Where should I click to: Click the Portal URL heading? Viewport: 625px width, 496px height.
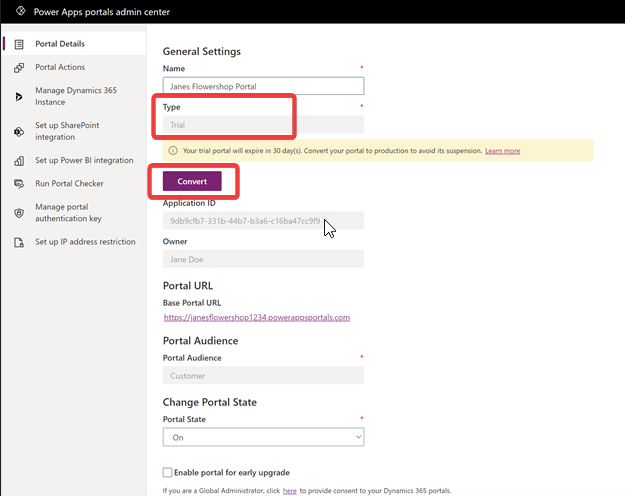point(188,286)
